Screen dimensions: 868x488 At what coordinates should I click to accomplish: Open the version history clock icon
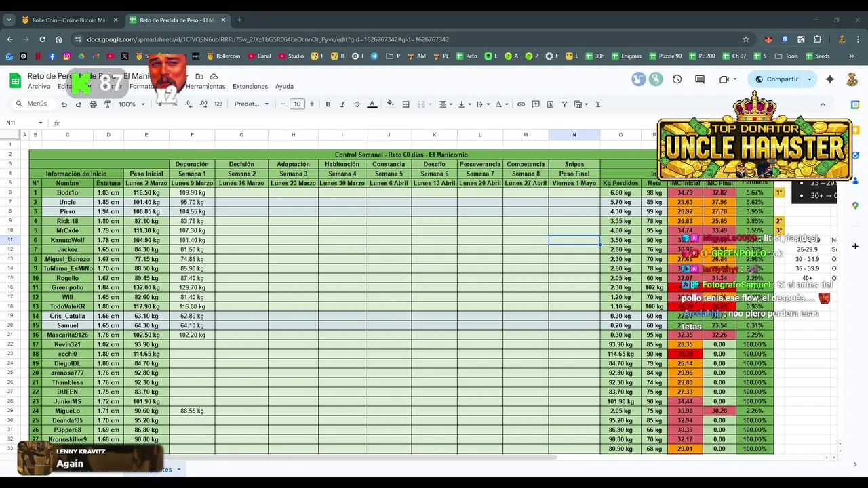[677, 79]
